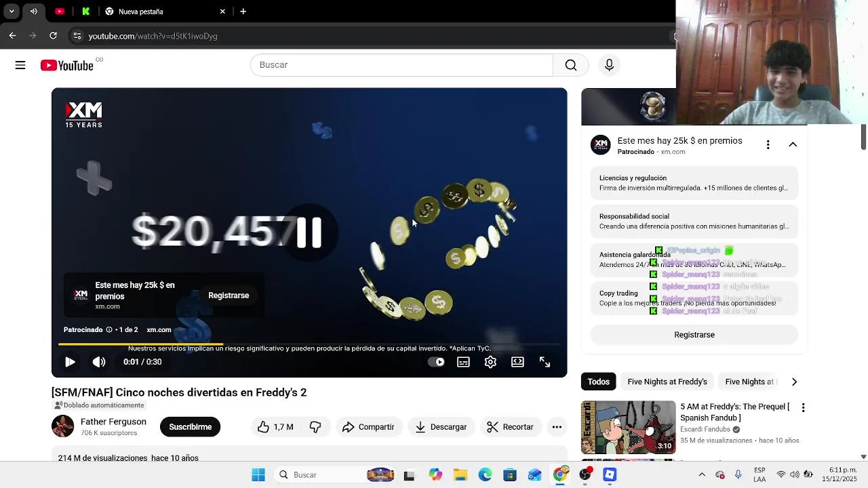Screen dimensions: 868x488
Task: Open OBS Studio from the taskbar
Action: [585, 475]
